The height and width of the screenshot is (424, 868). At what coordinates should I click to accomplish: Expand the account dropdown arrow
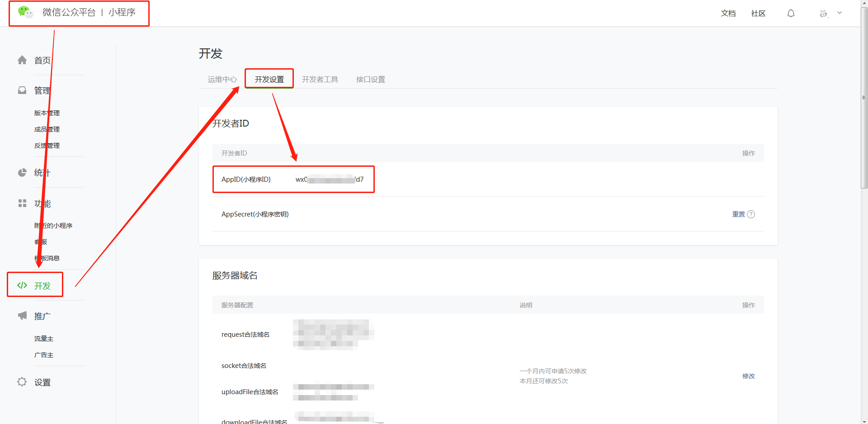click(x=840, y=13)
